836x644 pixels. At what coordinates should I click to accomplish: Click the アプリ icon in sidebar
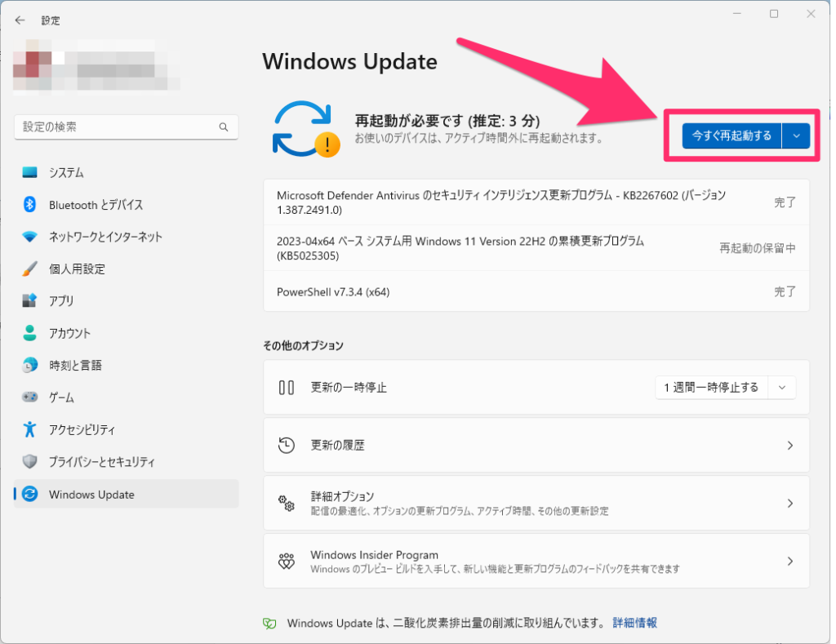30,300
